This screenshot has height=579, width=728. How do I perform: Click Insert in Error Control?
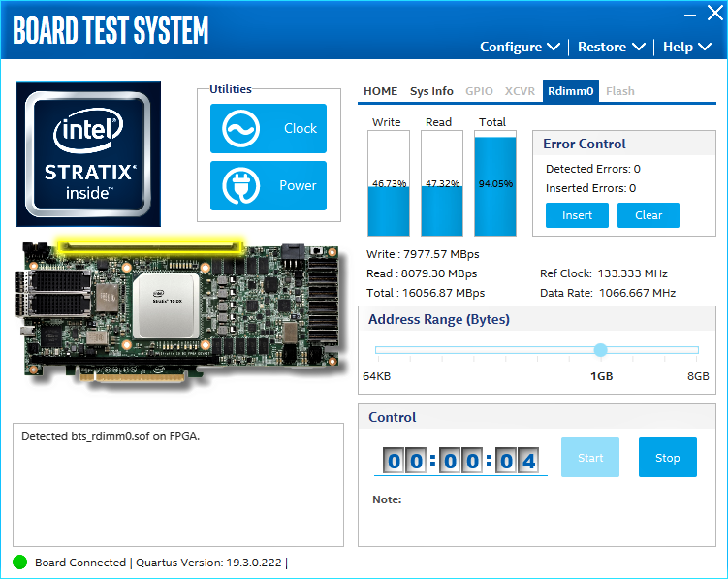(x=577, y=215)
